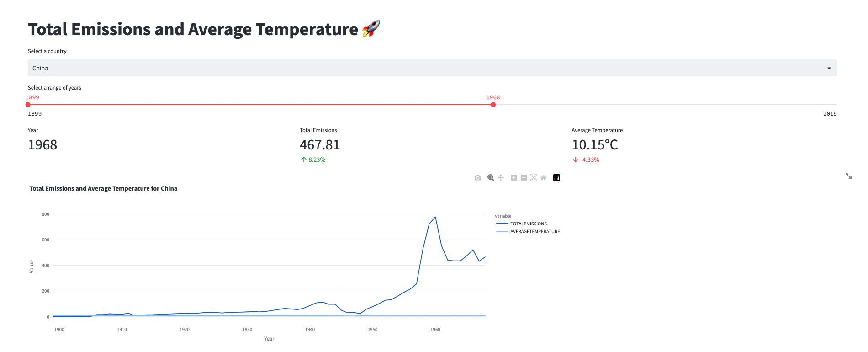868x352 pixels.
Task: Download the plot as PNG (camera icon)
Action: click(x=478, y=178)
